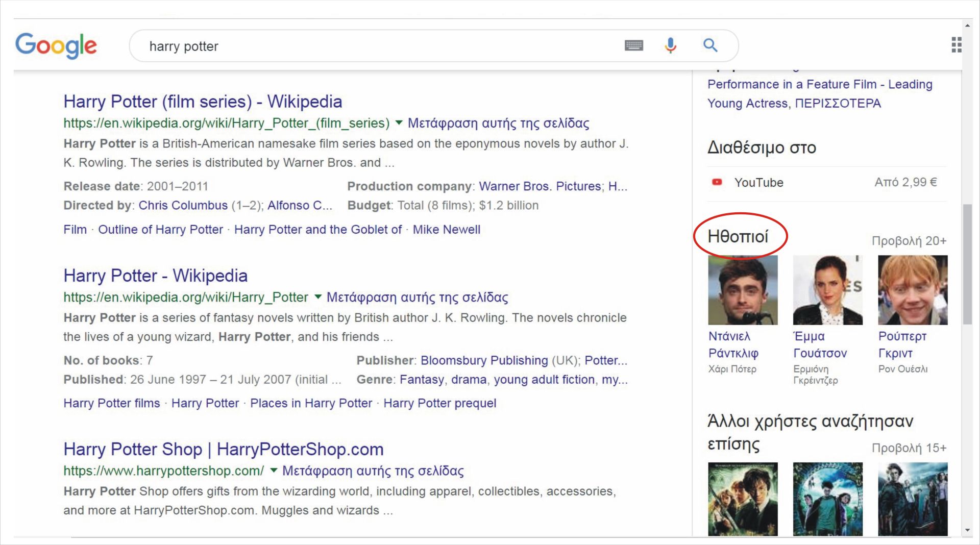The image size is (980, 545).
Task: Click Προβολή 15+ for related searches
Action: coord(909,448)
